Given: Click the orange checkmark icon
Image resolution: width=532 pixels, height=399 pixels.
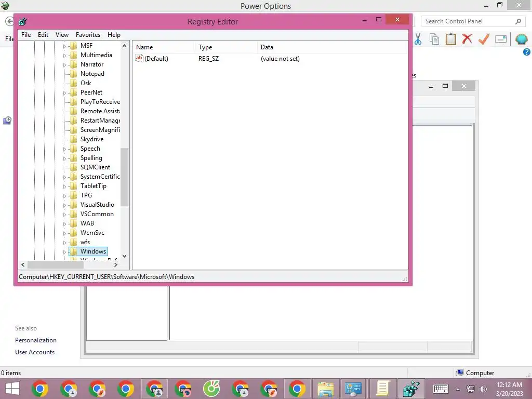Looking at the screenshot, I should point(484,39).
